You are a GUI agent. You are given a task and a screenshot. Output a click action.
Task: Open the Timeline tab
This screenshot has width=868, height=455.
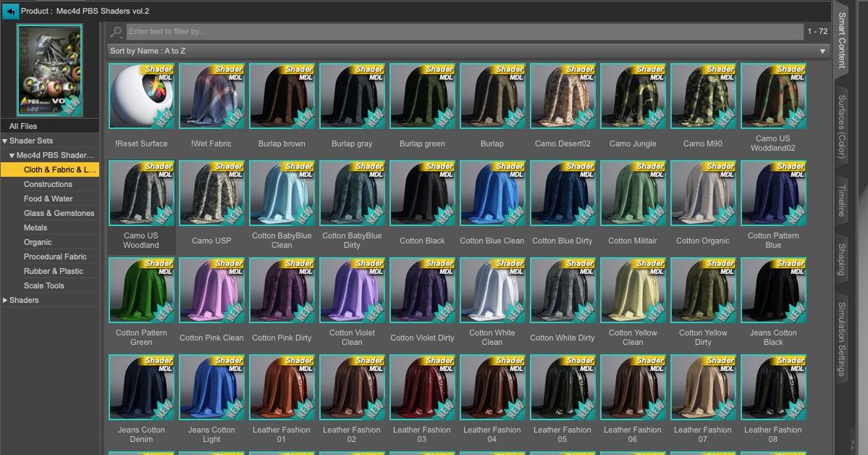click(x=842, y=201)
